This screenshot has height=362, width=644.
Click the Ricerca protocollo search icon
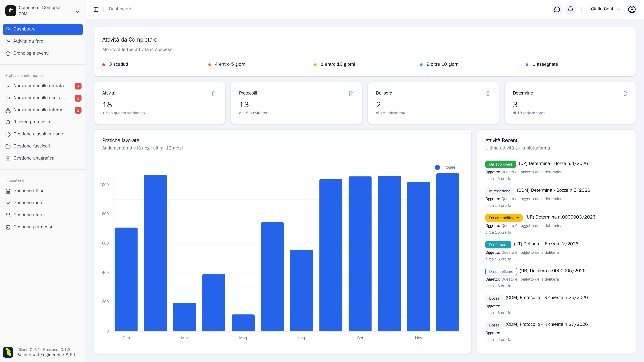coord(8,122)
